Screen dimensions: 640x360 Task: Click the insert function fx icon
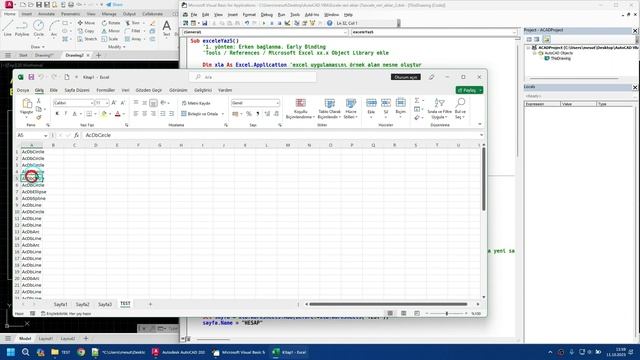[x=76, y=135]
